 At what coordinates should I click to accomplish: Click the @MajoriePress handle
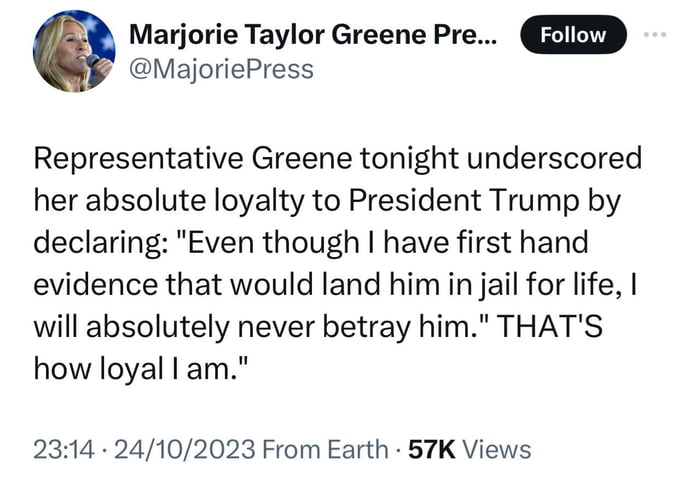click(x=221, y=69)
